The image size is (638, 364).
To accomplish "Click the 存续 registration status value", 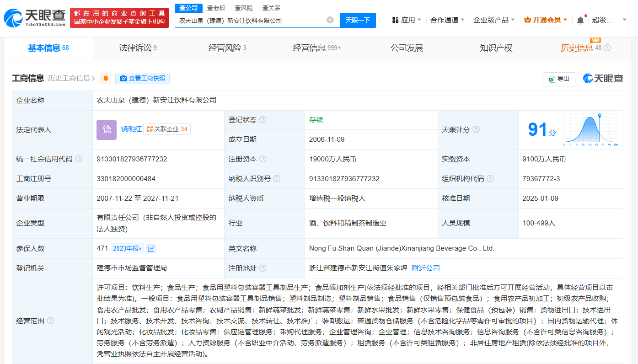I will click(316, 120).
